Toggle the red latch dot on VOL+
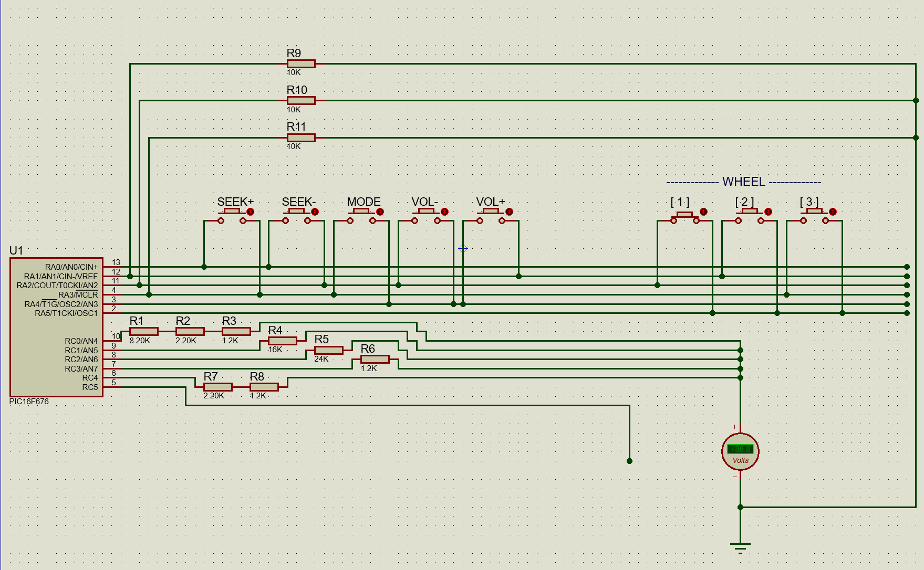 [510, 212]
